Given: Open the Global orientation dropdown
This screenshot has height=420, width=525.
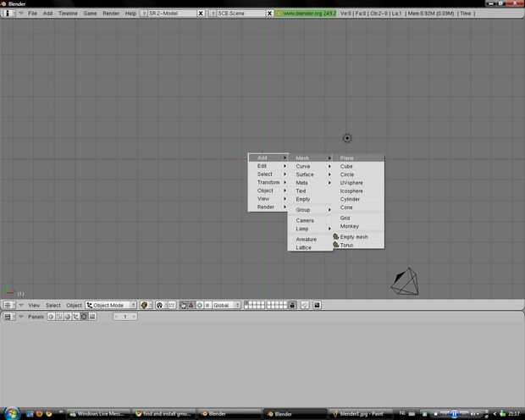Looking at the screenshot, I should [x=226, y=305].
